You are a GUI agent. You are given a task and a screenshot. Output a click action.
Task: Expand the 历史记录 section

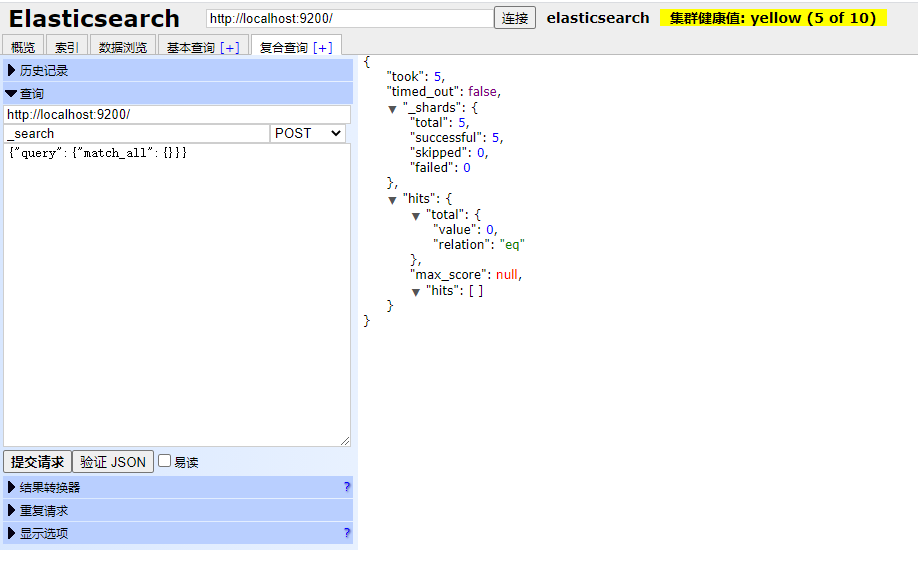(x=178, y=70)
